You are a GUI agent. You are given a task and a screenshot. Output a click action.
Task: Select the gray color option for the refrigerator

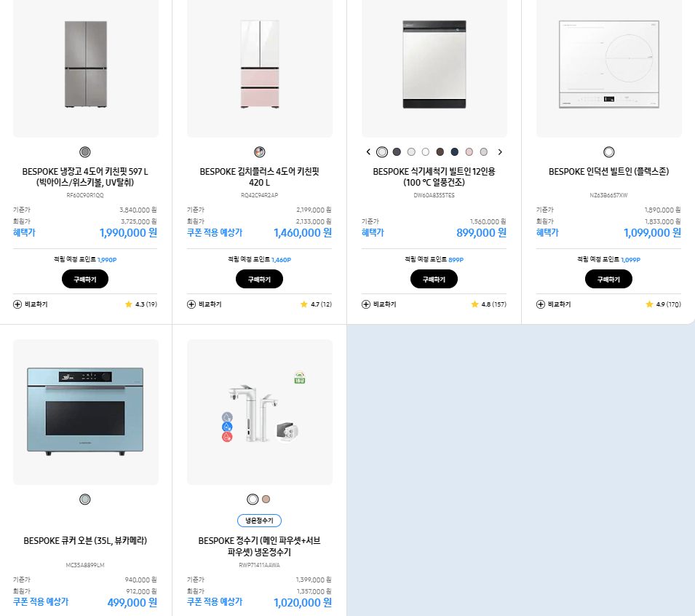coord(85,152)
